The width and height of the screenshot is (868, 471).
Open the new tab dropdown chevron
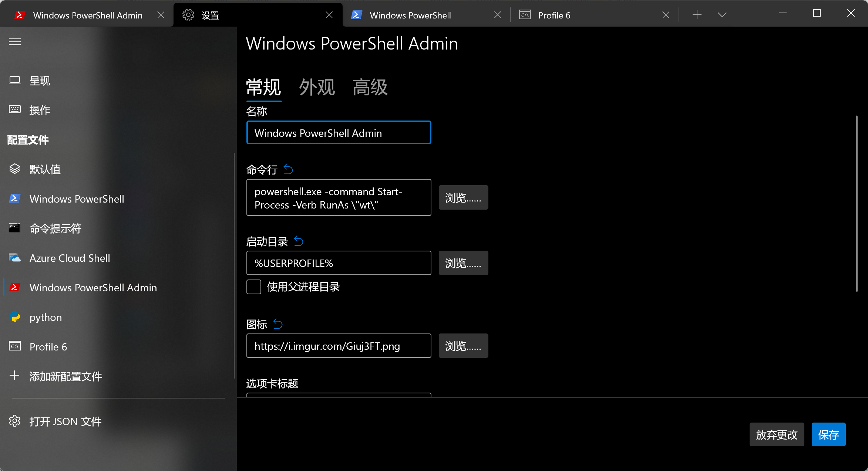pos(721,15)
